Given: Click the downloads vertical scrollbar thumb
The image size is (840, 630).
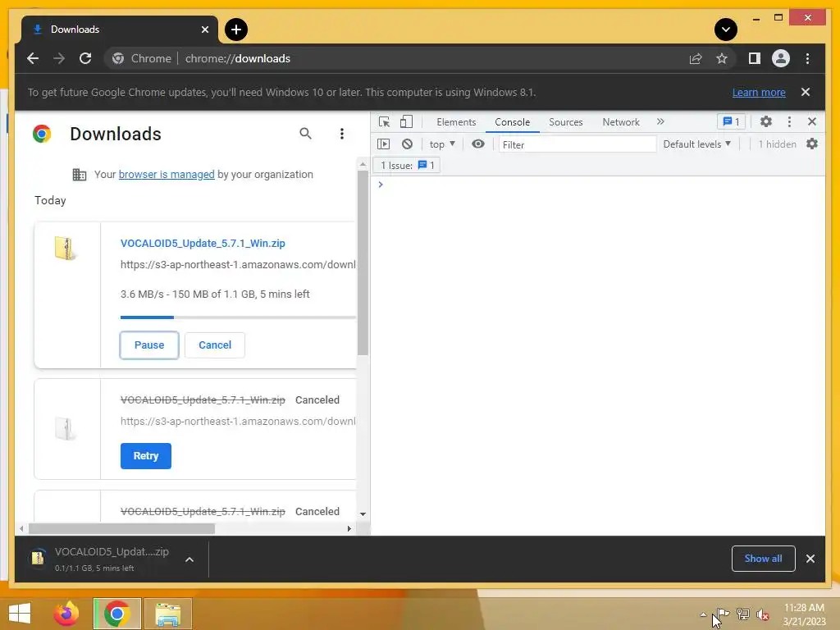Looking at the screenshot, I should pyautogui.click(x=363, y=262).
